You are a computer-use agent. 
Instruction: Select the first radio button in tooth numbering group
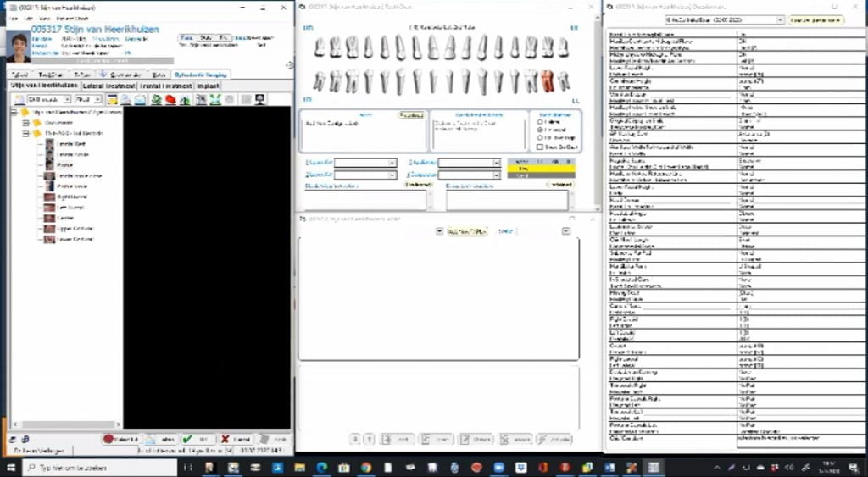pos(542,121)
